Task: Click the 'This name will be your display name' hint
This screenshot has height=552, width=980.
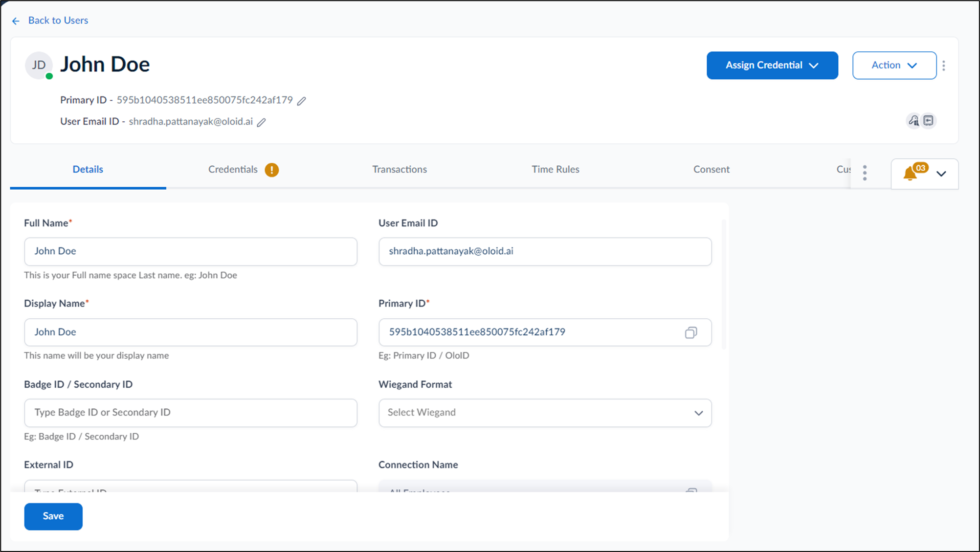Action: coord(96,355)
